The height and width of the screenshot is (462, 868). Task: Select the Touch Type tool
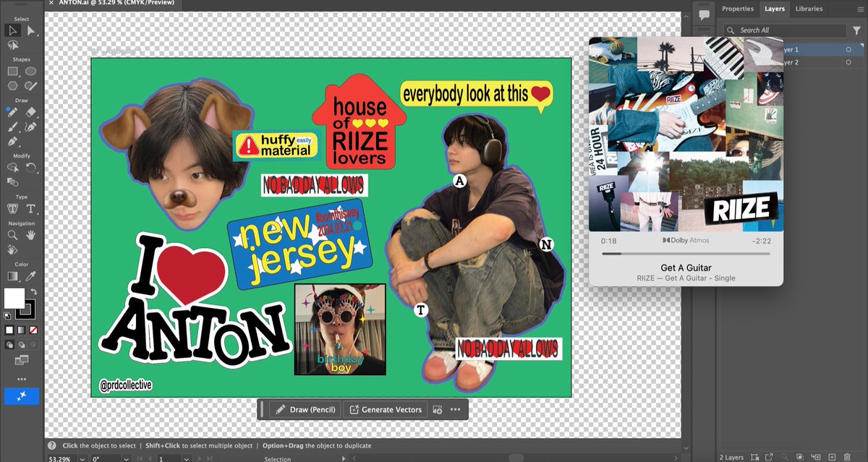click(x=12, y=208)
